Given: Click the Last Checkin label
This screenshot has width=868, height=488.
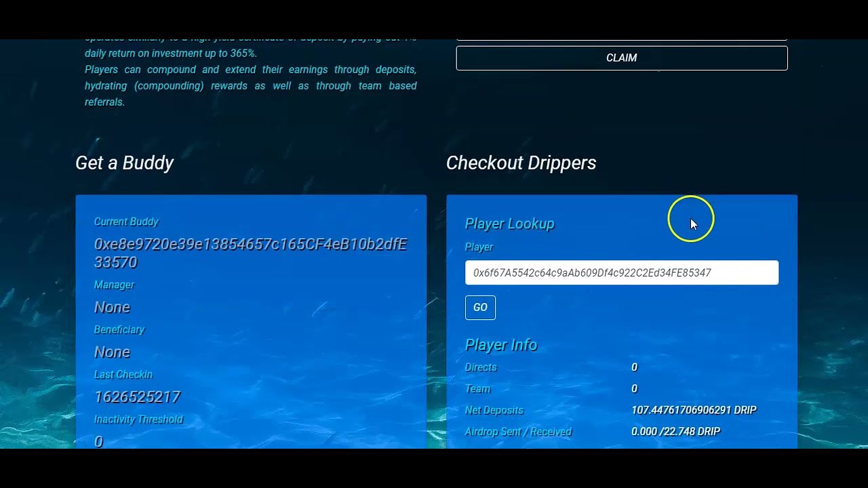Looking at the screenshot, I should point(123,375).
